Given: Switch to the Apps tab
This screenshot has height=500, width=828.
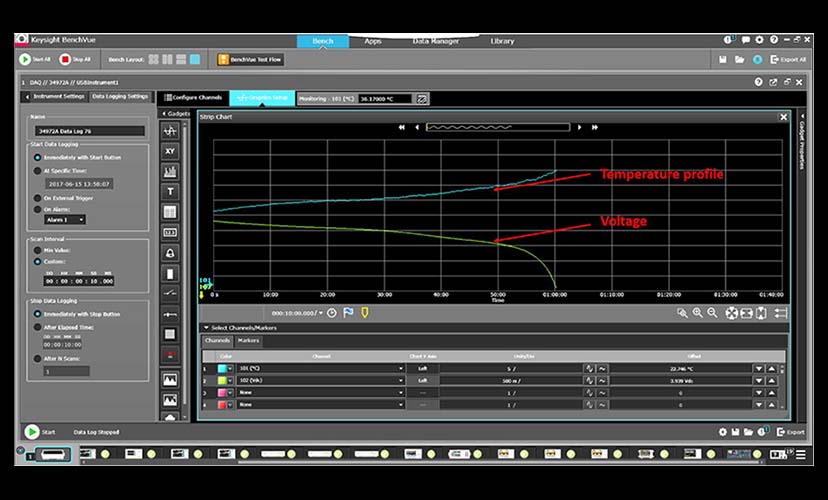Looking at the screenshot, I should pyautogui.click(x=373, y=41).
